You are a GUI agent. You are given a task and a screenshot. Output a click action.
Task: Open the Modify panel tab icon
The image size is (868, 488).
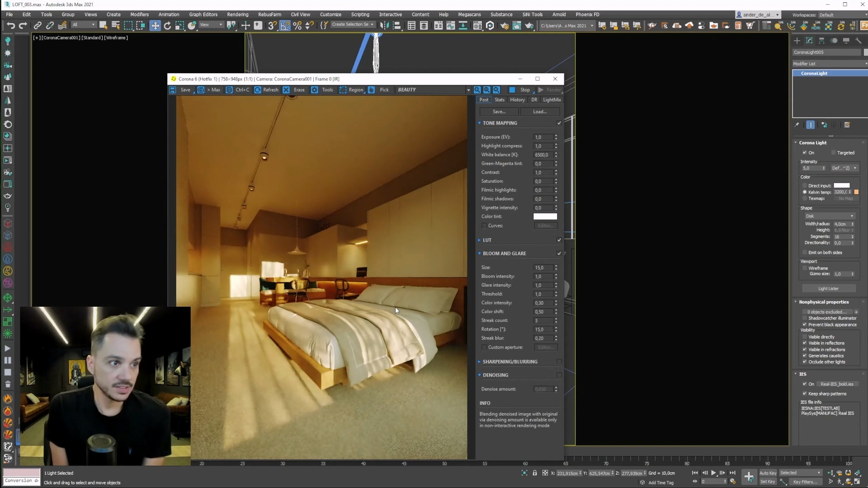(x=809, y=41)
